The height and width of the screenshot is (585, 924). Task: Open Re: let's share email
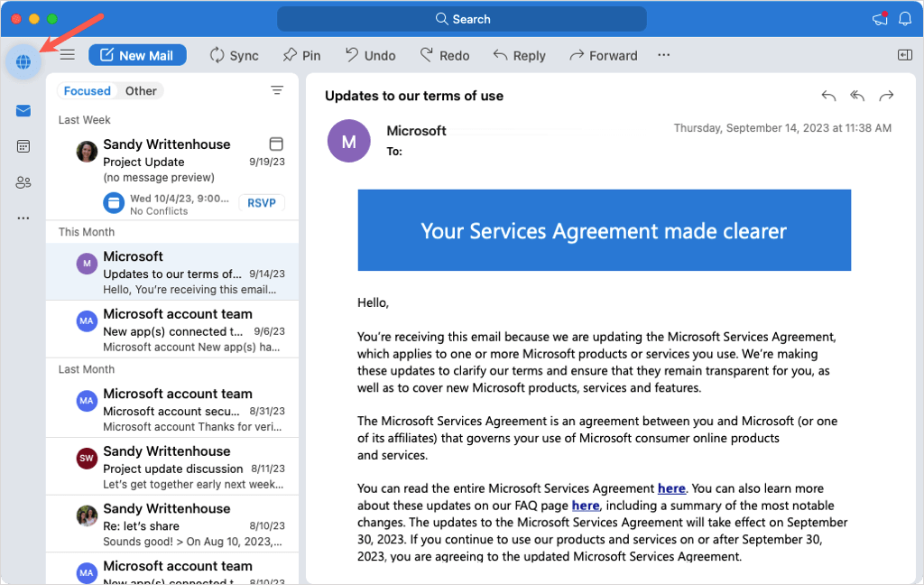[172, 525]
